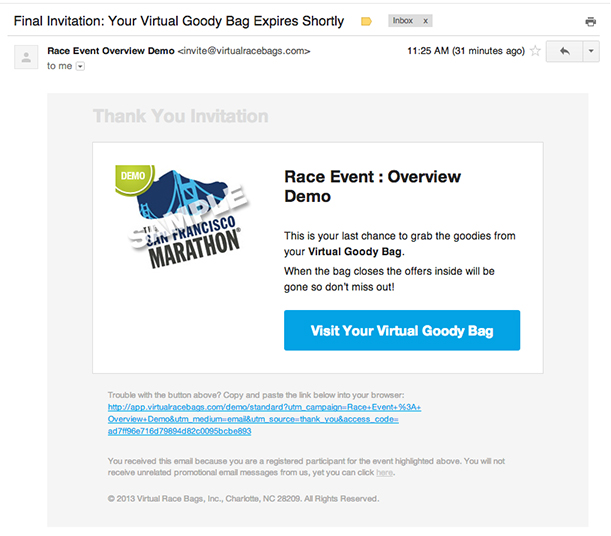The image size is (611, 536).
Task: Open the more reply options dropdown
Action: 591,51
